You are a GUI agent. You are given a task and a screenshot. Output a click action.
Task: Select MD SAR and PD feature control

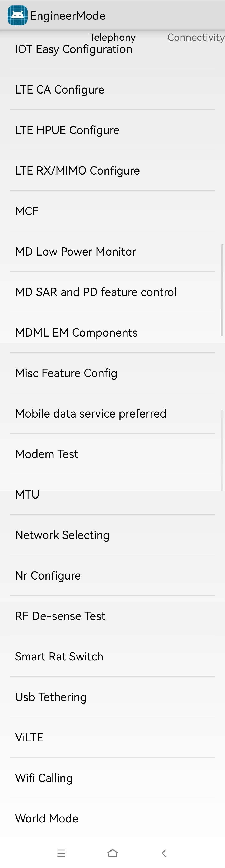pos(113,292)
